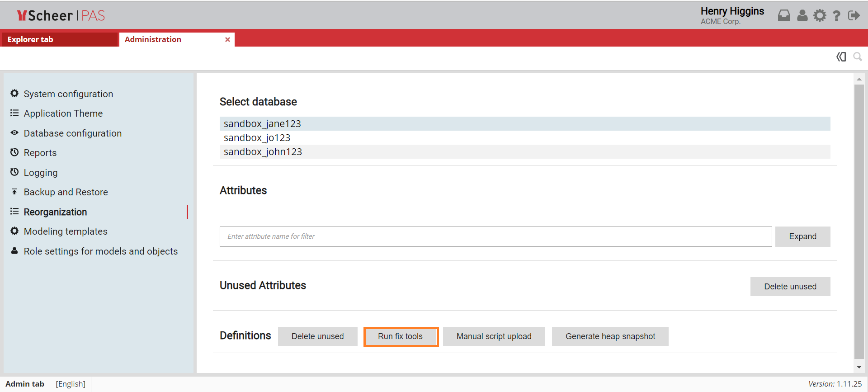Open Backup and Restore section
Screen dimensions: 868x392
tap(66, 192)
